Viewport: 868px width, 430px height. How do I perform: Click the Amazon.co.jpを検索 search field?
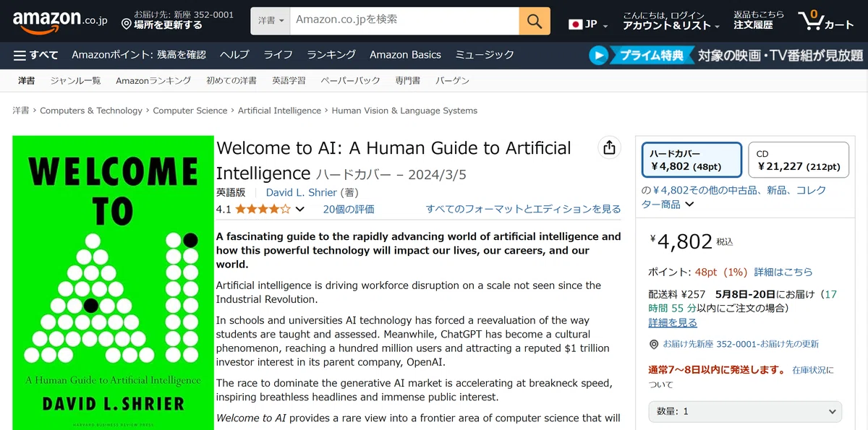tap(404, 21)
